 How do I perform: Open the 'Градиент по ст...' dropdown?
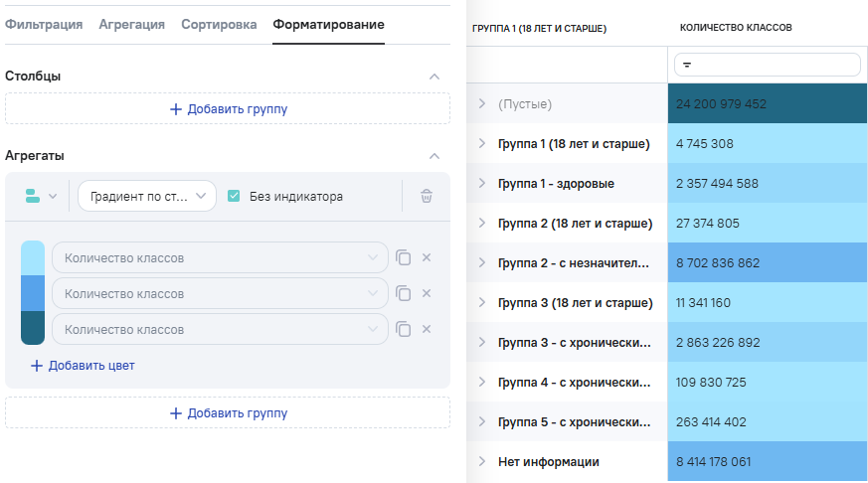pos(146,197)
